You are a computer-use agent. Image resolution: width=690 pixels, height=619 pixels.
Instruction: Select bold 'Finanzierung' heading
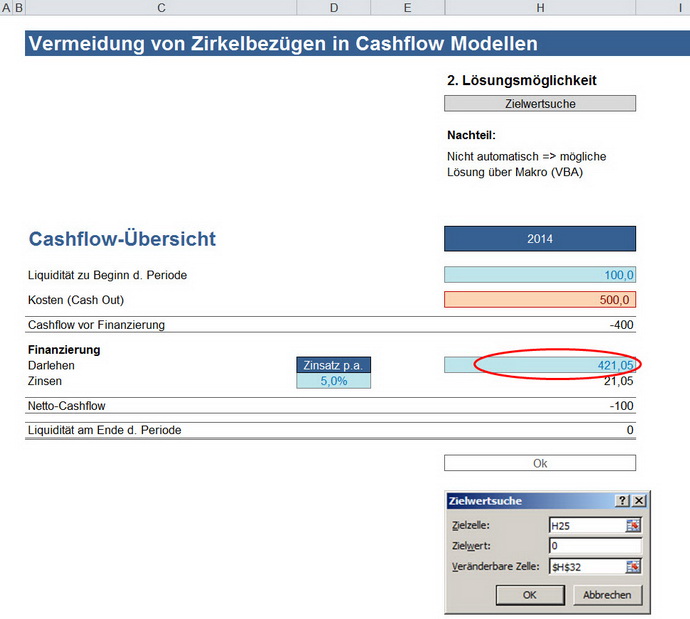[64, 350]
